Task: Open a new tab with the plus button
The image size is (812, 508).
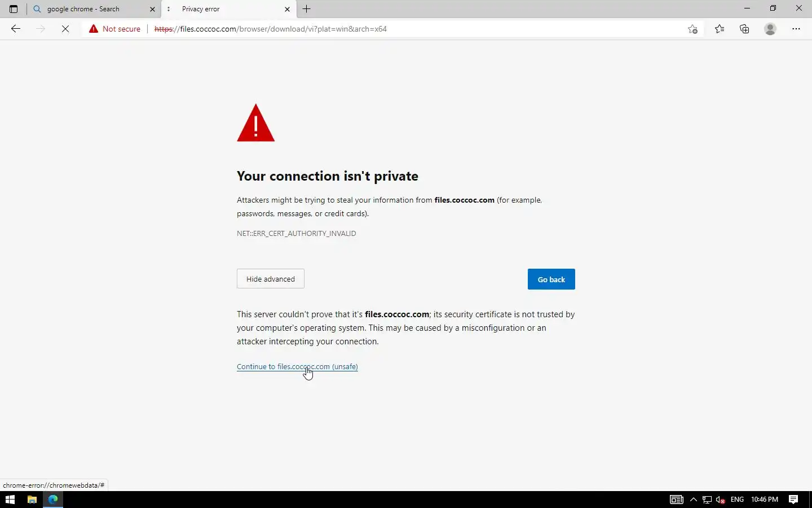Action: coord(307,9)
